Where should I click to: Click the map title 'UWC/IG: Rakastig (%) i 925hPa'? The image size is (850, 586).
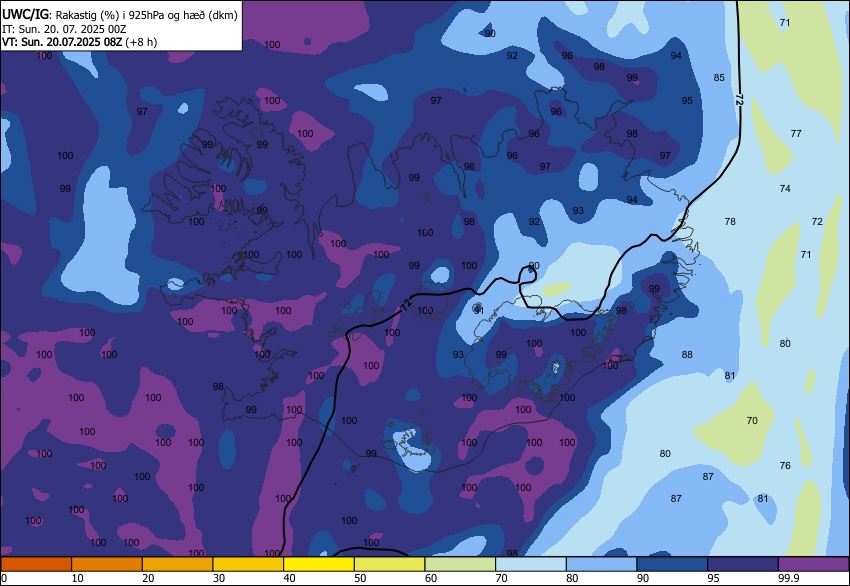(120, 15)
